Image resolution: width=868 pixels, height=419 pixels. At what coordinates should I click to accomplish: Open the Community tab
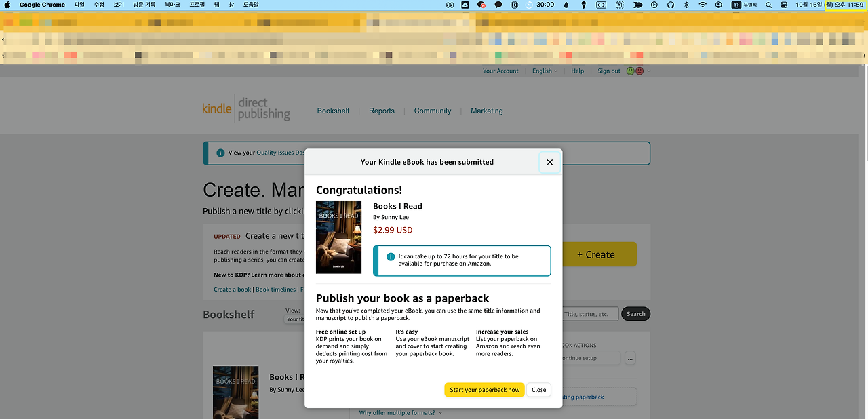coord(433,111)
